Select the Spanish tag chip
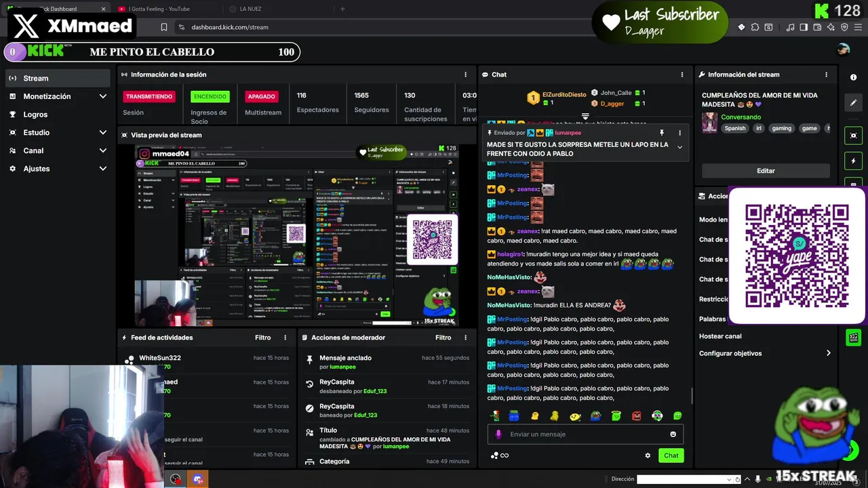 click(734, 128)
